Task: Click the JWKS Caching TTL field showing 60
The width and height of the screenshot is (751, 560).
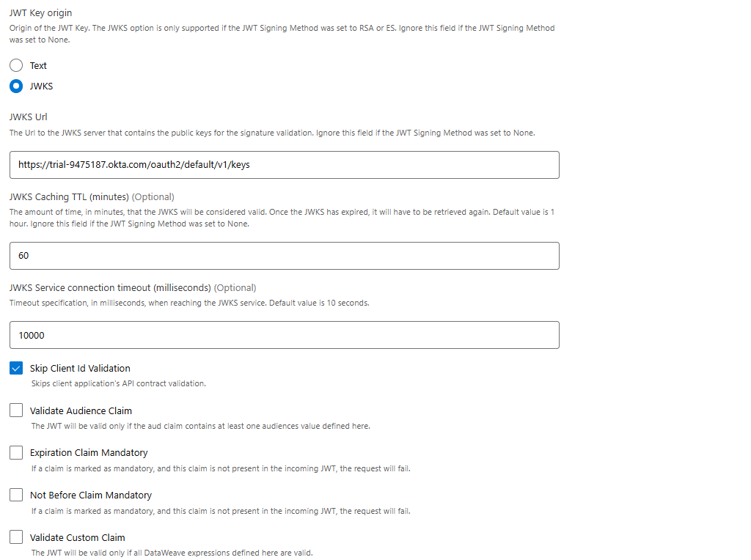Action: 283,255
